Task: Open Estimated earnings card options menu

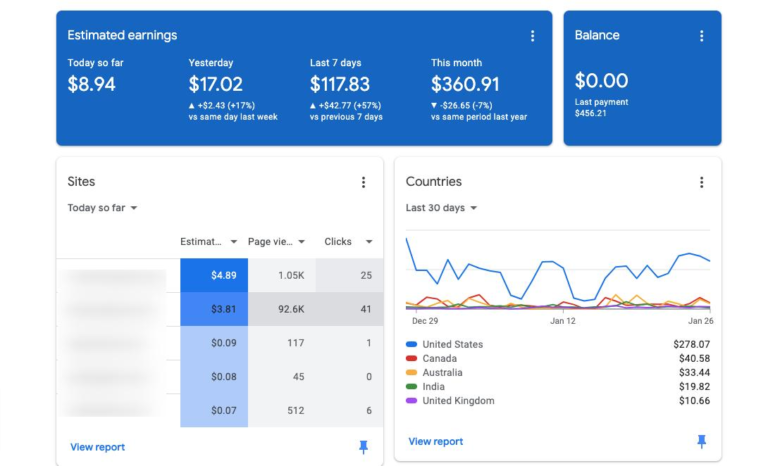Action: tap(532, 36)
